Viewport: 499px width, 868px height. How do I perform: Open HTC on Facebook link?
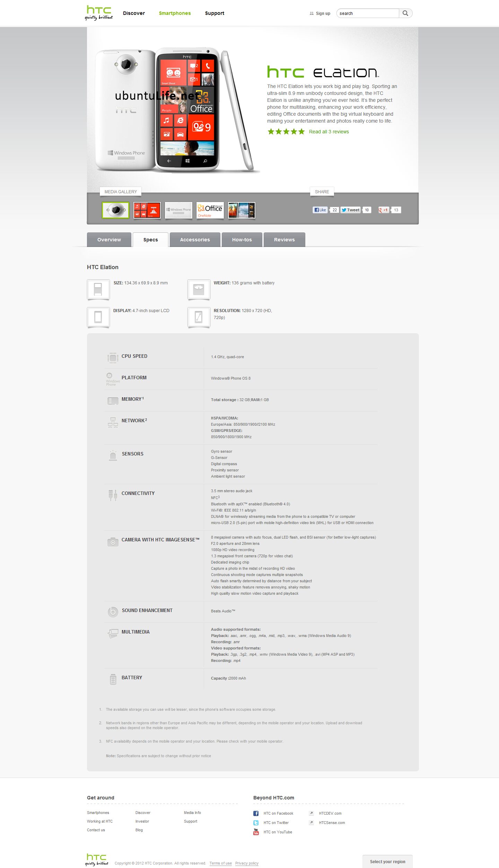278,813
